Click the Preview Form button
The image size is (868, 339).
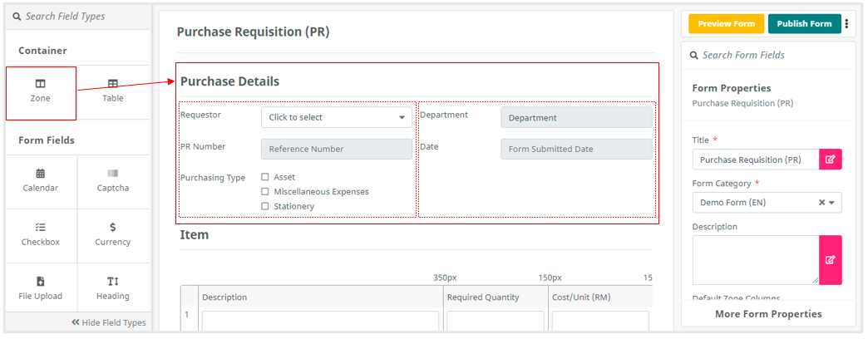(x=727, y=24)
